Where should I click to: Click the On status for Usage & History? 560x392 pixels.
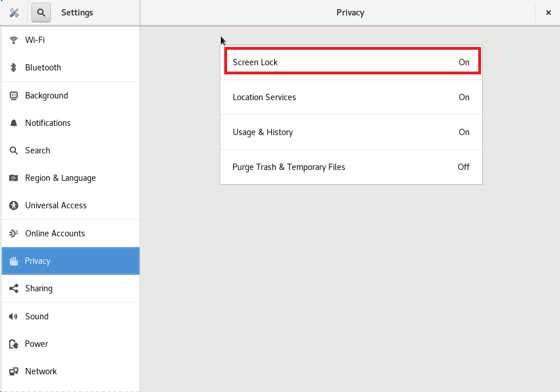tap(464, 132)
